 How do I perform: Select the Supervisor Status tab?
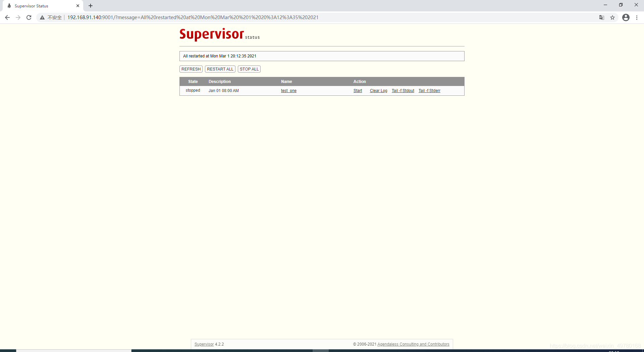pyautogui.click(x=43, y=6)
